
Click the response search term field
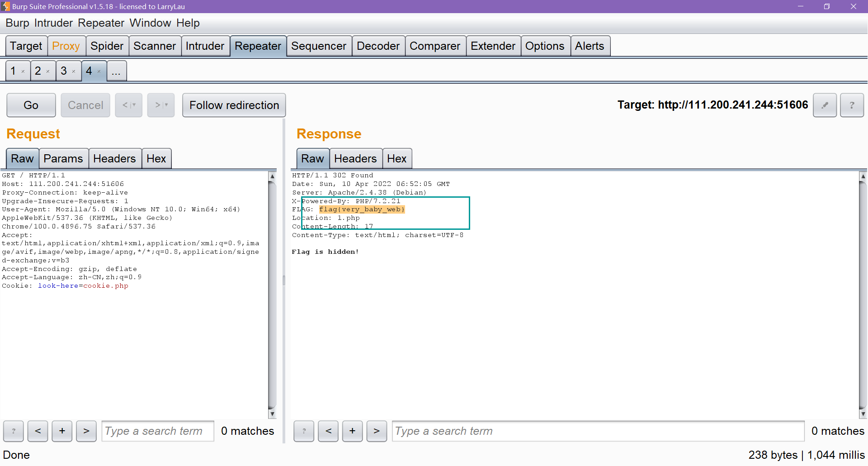[x=598, y=431]
